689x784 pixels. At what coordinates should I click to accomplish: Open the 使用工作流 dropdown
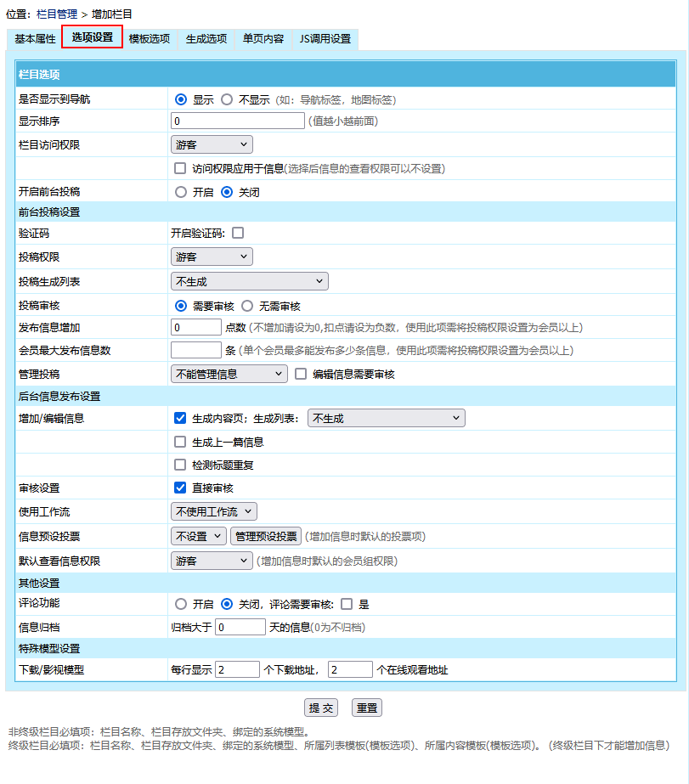coord(213,511)
